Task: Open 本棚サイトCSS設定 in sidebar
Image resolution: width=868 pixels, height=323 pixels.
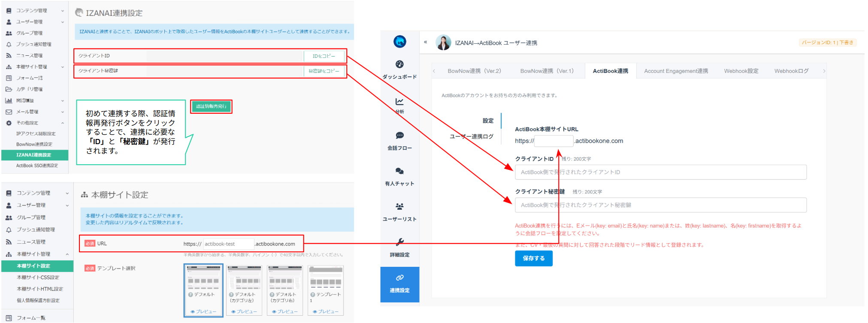Action: click(x=38, y=278)
